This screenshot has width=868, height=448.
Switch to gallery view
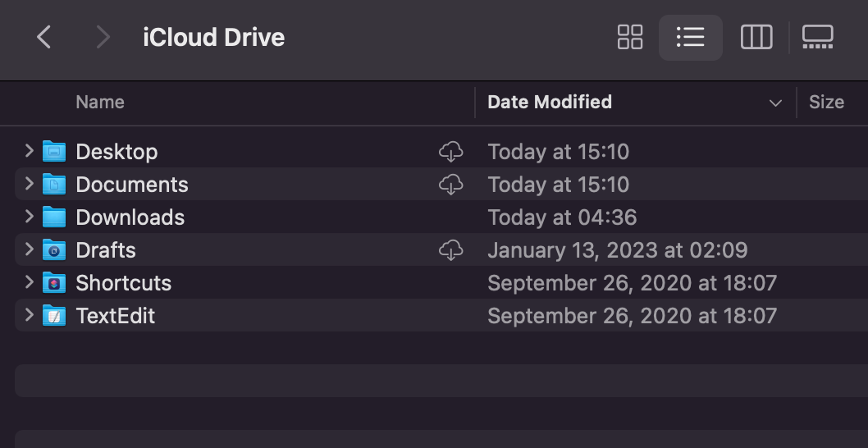point(817,37)
